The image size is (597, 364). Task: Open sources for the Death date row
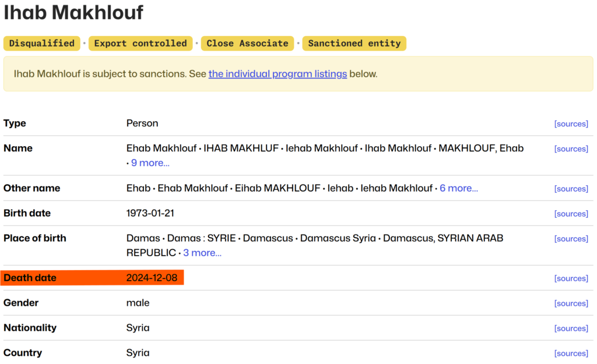point(571,278)
